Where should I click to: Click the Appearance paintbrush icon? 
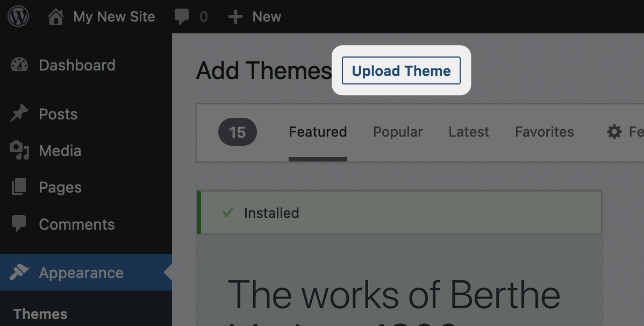[x=19, y=273]
